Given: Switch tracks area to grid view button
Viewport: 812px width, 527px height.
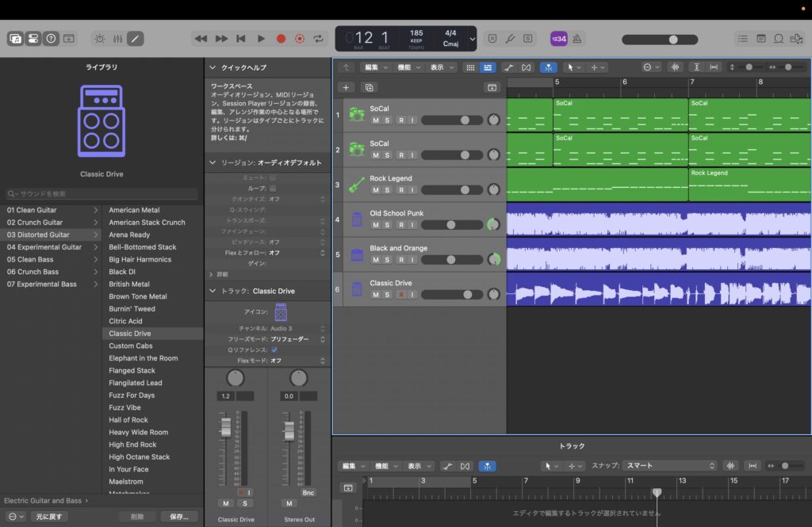Looking at the screenshot, I should [x=470, y=67].
